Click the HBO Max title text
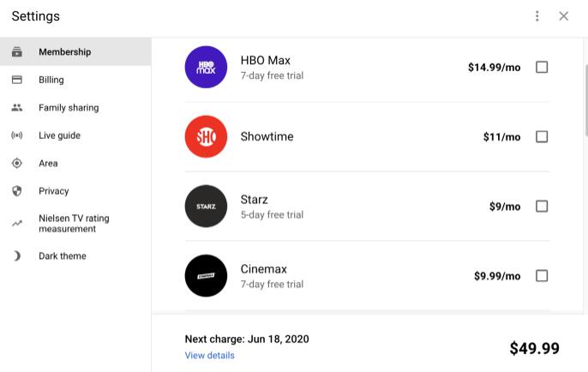 266,60
